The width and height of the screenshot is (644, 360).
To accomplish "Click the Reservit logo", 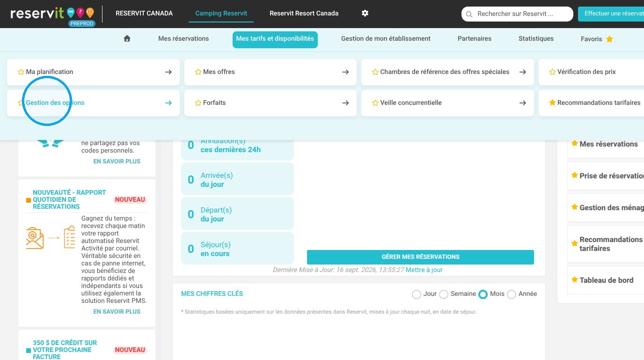I will 52,14.
